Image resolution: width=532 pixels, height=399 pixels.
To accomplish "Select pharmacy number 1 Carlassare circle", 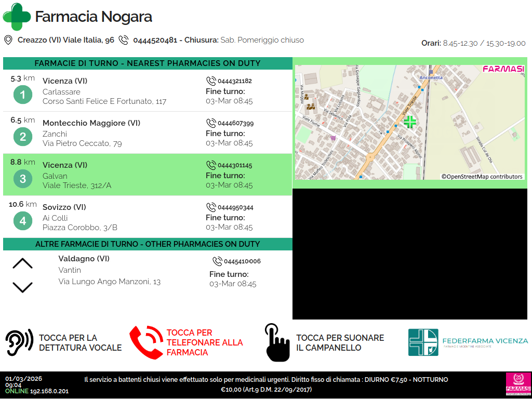I will [x=22, y=95].
